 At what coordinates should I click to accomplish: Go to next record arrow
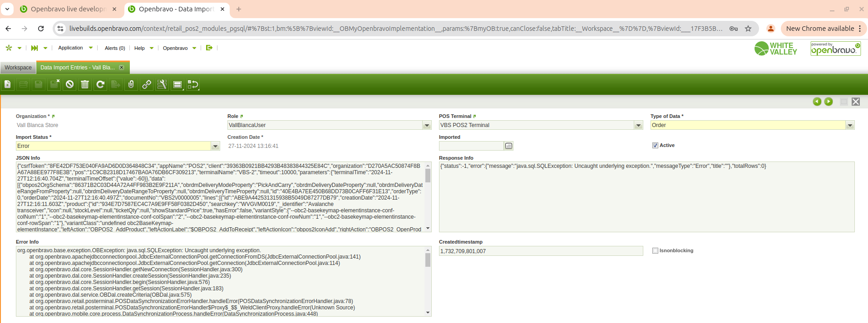point(829,102)
